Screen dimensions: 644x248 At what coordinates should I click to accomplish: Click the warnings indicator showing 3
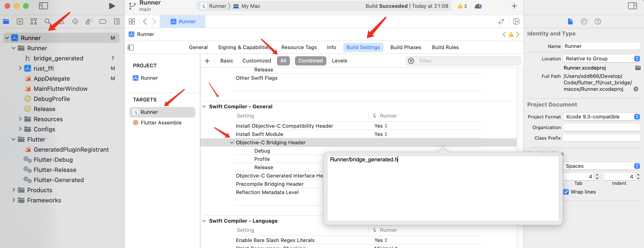tap(462, 6)
